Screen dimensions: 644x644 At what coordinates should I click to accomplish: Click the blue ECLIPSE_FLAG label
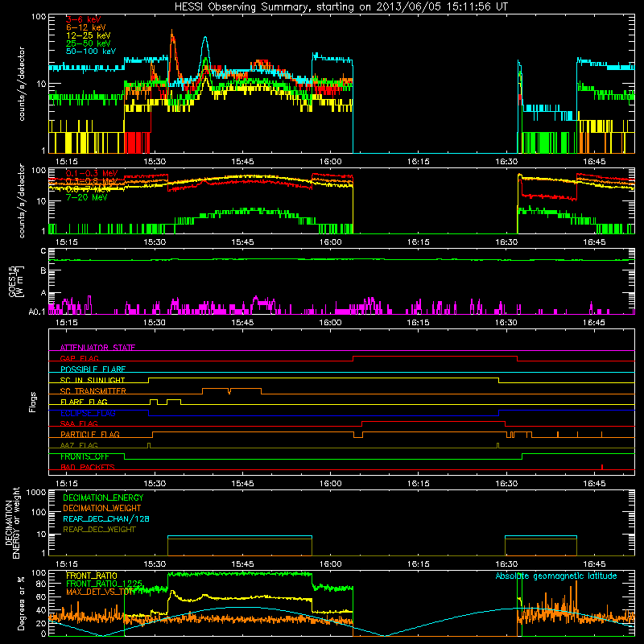pos(88,413)
